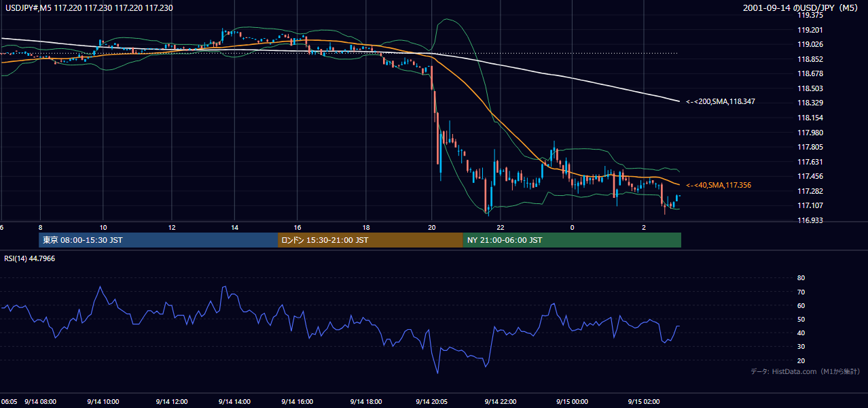Click hour label 0 under price chart
Viewport: 868px width, 408px height.
coord(572,228)
